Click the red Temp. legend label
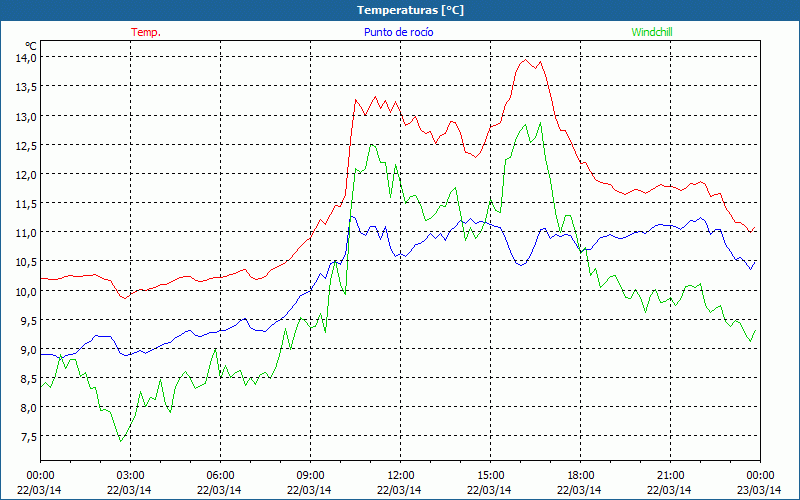 coord(146,32)
